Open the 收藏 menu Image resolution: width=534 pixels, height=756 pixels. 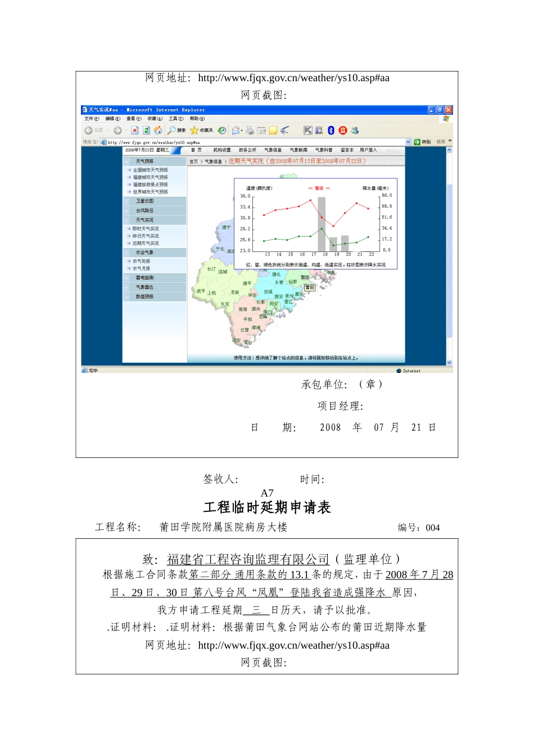[x=155, y=119]
